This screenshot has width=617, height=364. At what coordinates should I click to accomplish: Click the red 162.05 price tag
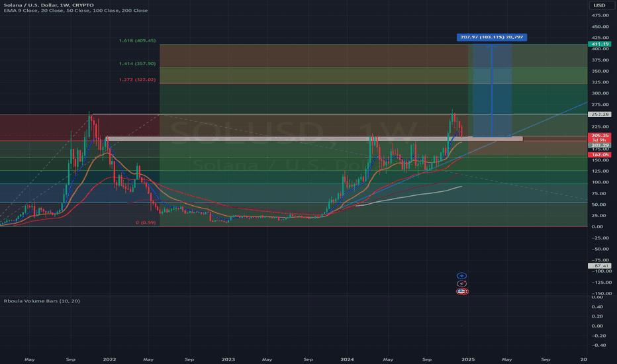tap(600, 155)
